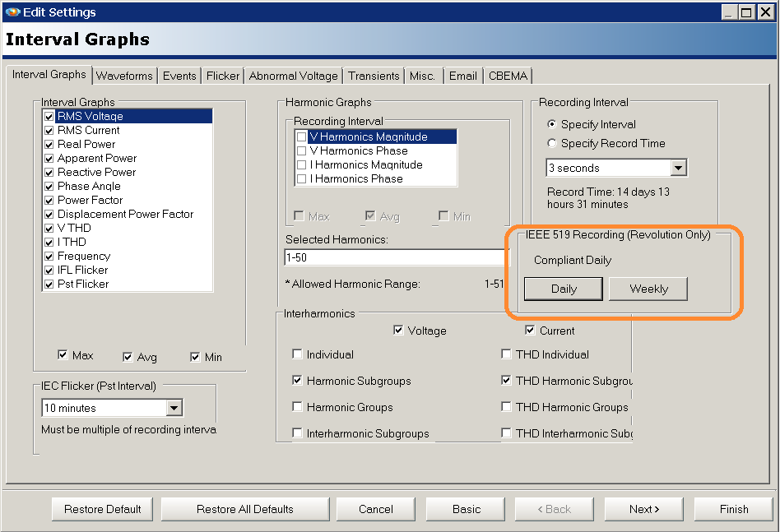Open the CBEMA tab
This screenshot has width=780, height=532.
point(508,75)
